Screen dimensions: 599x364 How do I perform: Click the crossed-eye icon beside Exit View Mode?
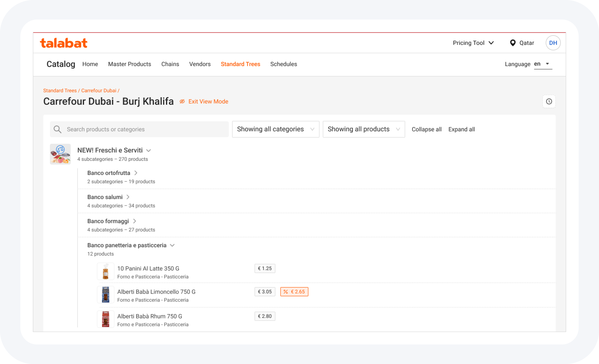[182, 101]
